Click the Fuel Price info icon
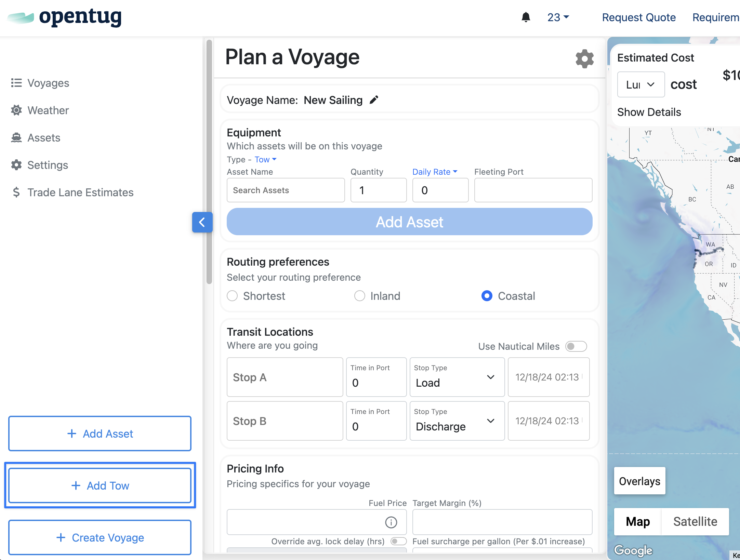 391,522
